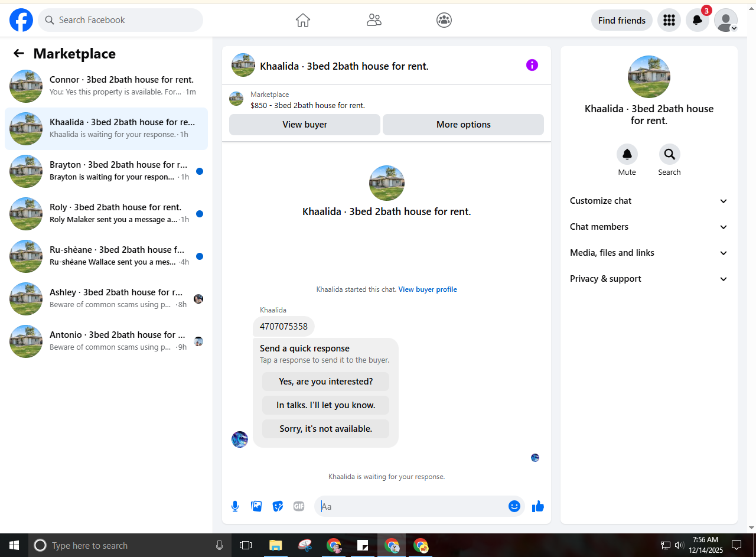The image size is (756, 557).
Task: Send a voice clip microphone icon
Action: tap(235, 506)
